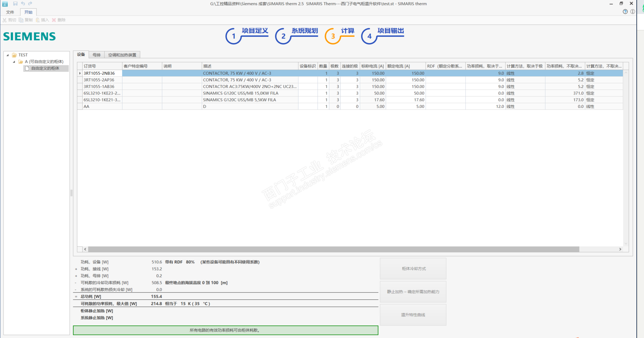The height and width of the screenshot is (338, 644).
Task: Click the right scroll arrow of the table
Action: (620, 249)
